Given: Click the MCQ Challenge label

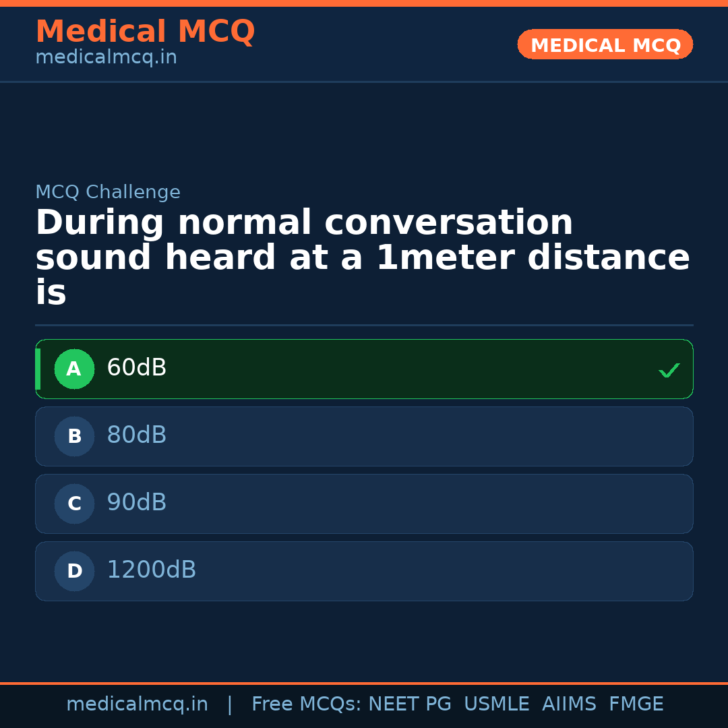Looking at the screenshot, I should tap(108, 192).
